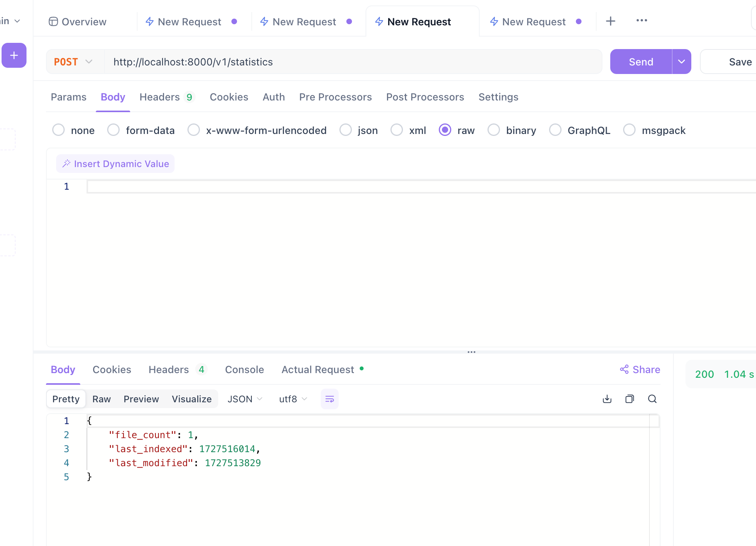Open the JSON response format dropdown

[x=245, y=399]
